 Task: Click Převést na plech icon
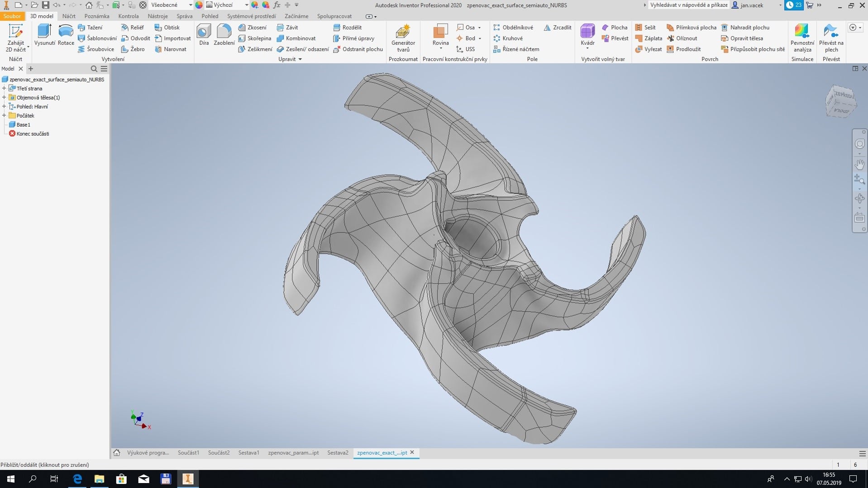tap(831, 38)
